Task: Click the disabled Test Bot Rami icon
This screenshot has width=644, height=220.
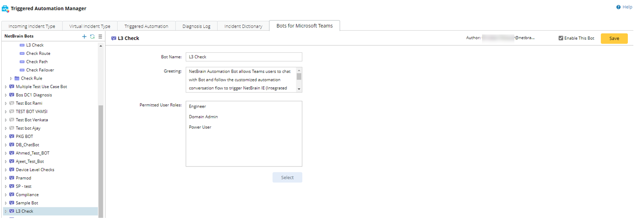Action: tap(11, 103)
